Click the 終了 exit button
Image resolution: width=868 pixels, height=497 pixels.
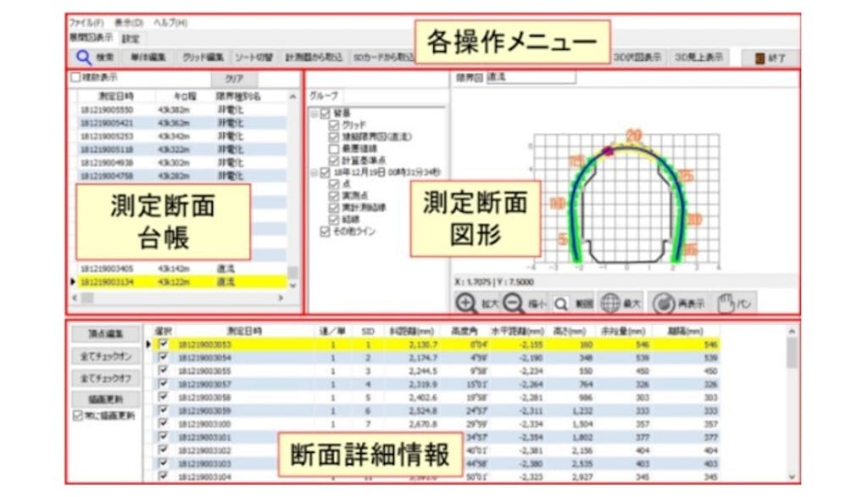[x=770, y=58]
